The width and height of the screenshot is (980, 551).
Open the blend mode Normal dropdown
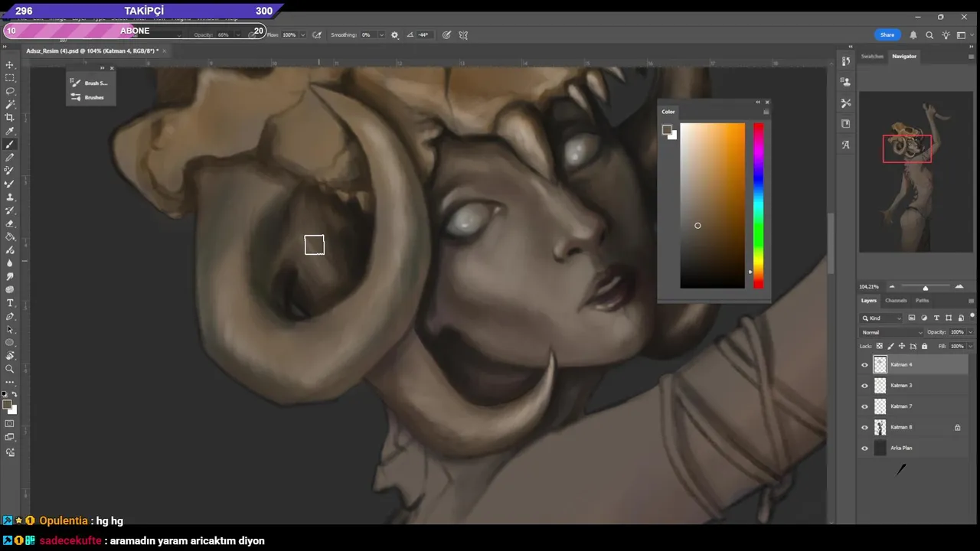(x=892, y=332)
